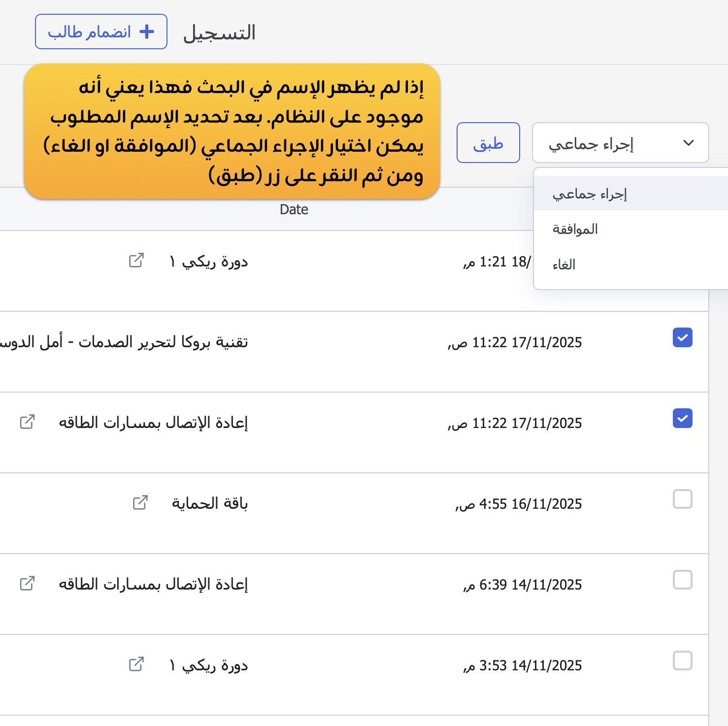Open link icon for دورة ريكي ١ dated 14/11/2025

click(136, 664)
